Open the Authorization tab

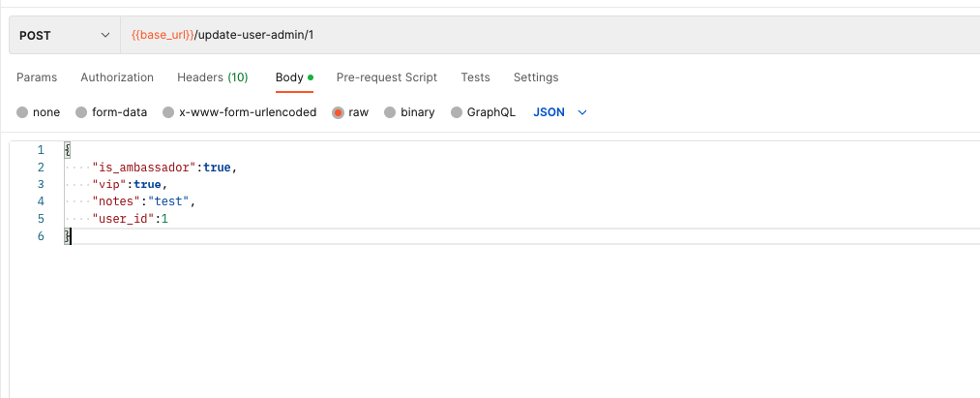[x=117, y=77]
